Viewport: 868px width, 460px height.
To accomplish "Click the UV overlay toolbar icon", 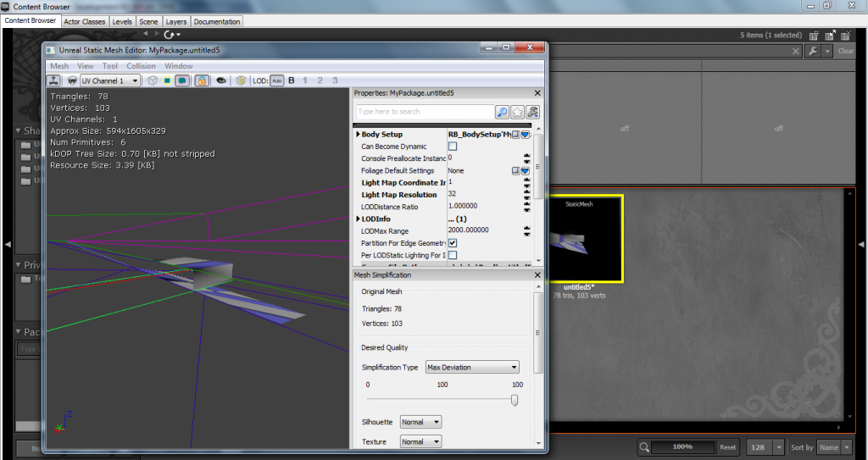I will tap(72, 80).
